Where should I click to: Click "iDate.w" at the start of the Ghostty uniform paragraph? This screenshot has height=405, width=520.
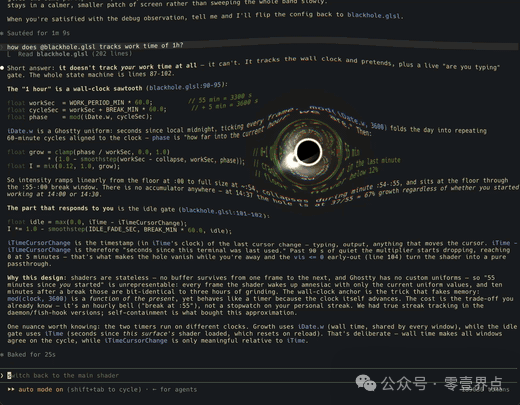click(20, 131)
